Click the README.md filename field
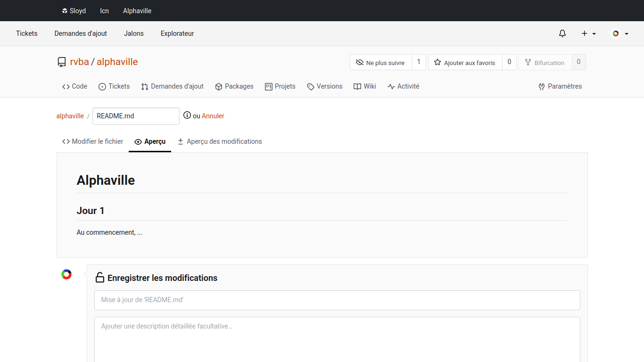This screenshot has width=644, height=362. (x=136, y=116)
